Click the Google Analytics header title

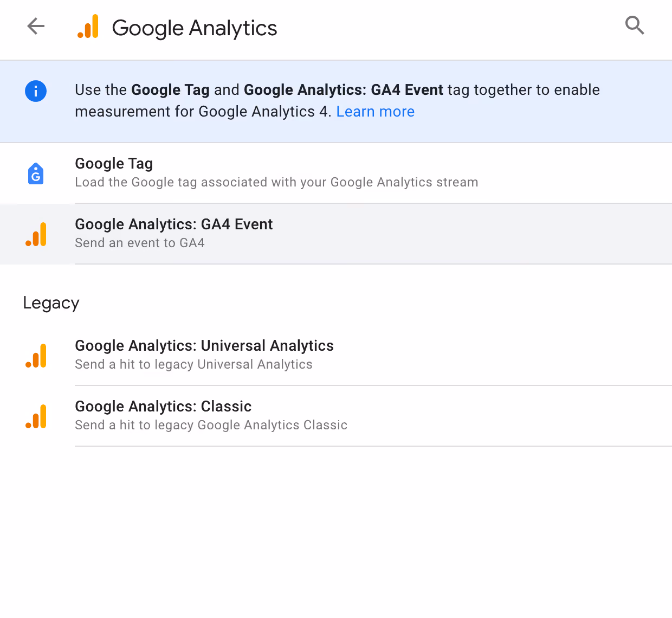click(194, 28)
